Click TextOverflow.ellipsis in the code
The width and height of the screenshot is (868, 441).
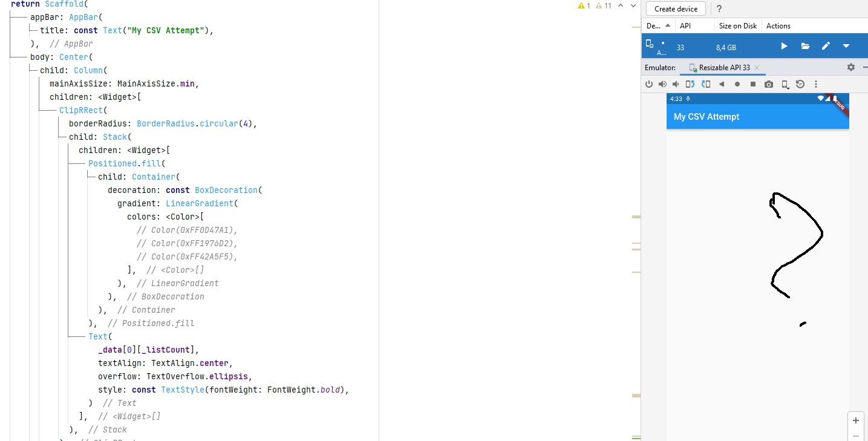coord(198,376)
